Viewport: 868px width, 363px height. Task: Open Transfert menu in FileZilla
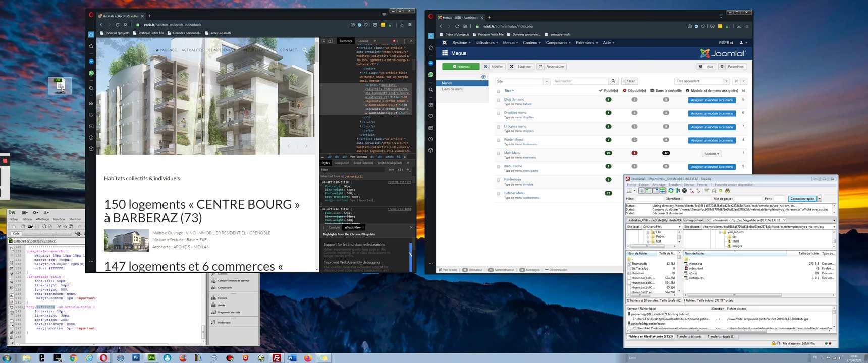coord(675,185)
